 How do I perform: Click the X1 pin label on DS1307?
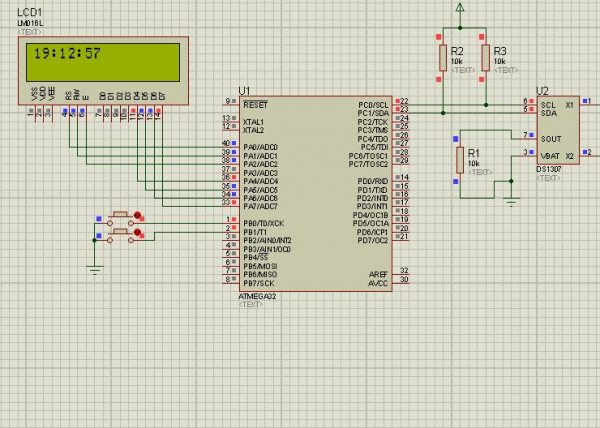pos(570,105)
